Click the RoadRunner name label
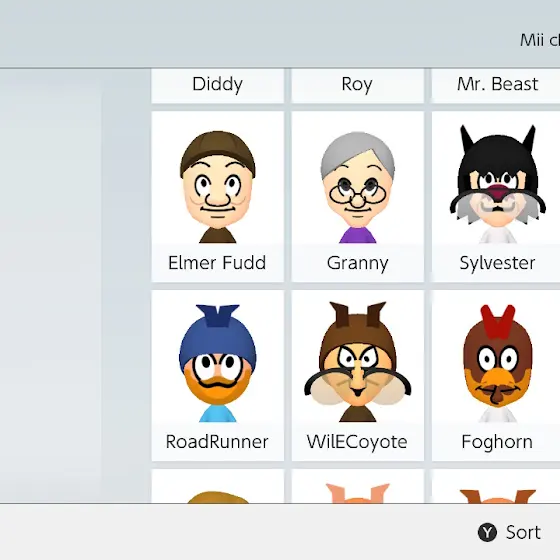The width and height of the screenshot is (560, 560). tap(217, 442)
